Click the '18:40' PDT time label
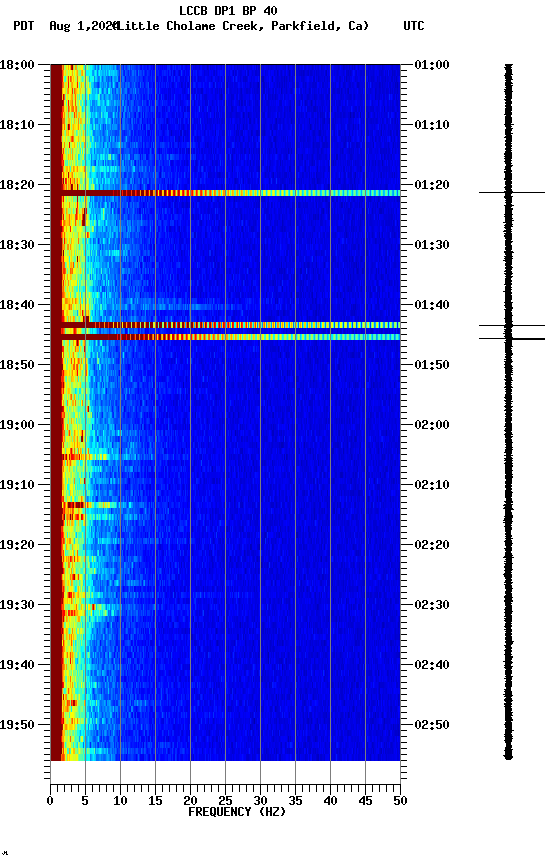Image resolution: width=552 pixels, height=864 pixels. coord(17,305)
